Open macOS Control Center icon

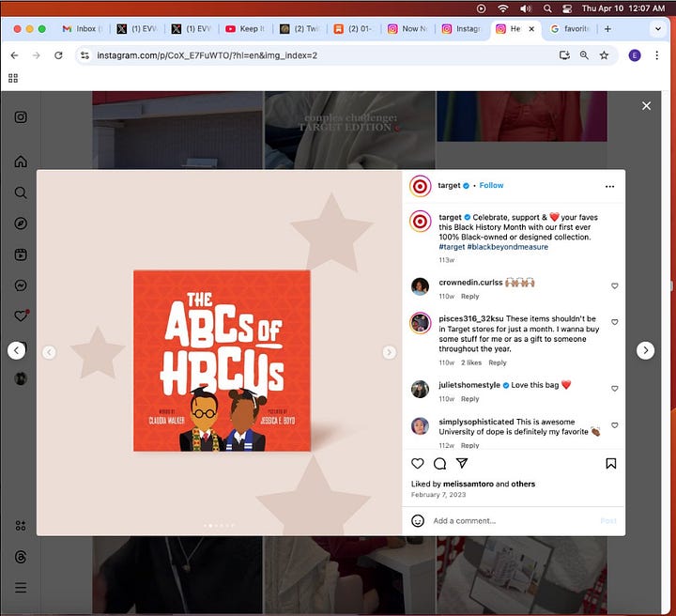(x=566, y=8)
